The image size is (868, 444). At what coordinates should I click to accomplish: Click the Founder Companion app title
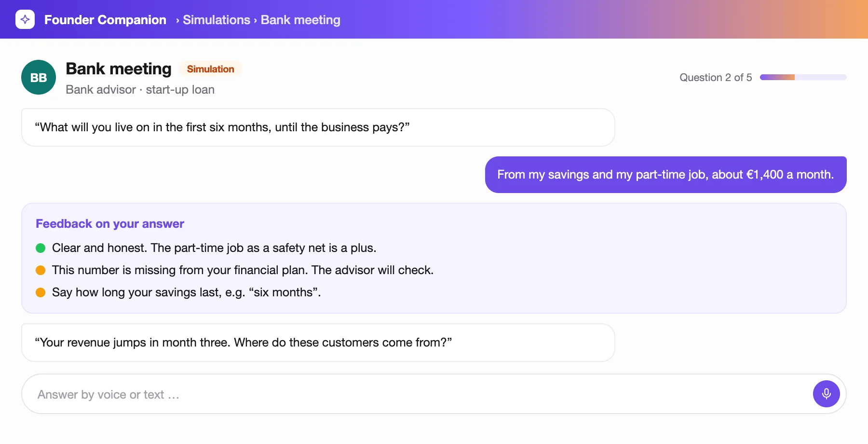click(105, 20)
